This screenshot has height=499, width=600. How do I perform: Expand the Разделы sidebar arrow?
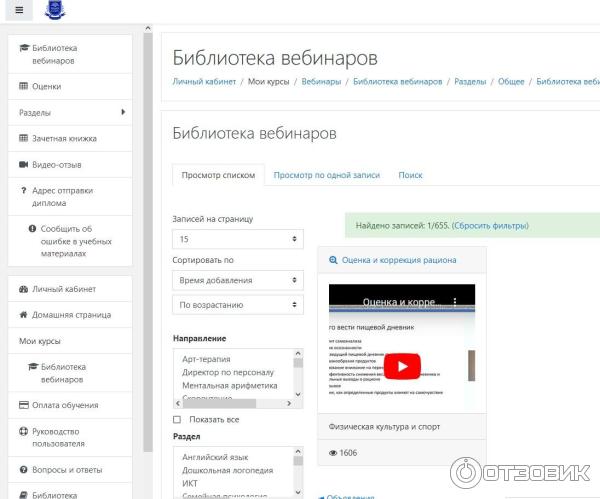pyautogui.click(x=123, y=112)
